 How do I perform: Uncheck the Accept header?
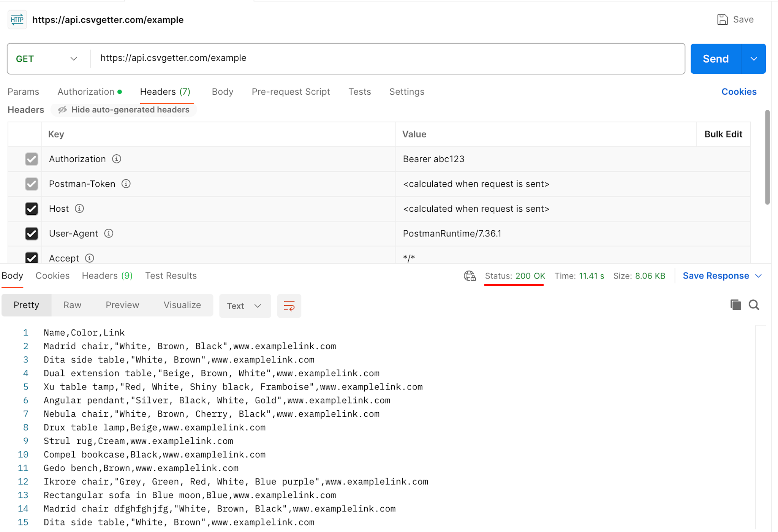(32, 258)
